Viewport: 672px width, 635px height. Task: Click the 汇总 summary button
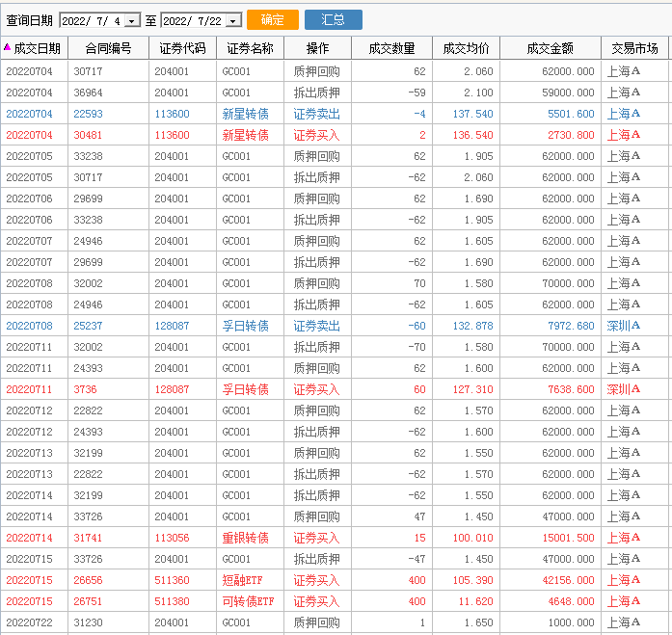pyautogui.click(x=333, y=20)
